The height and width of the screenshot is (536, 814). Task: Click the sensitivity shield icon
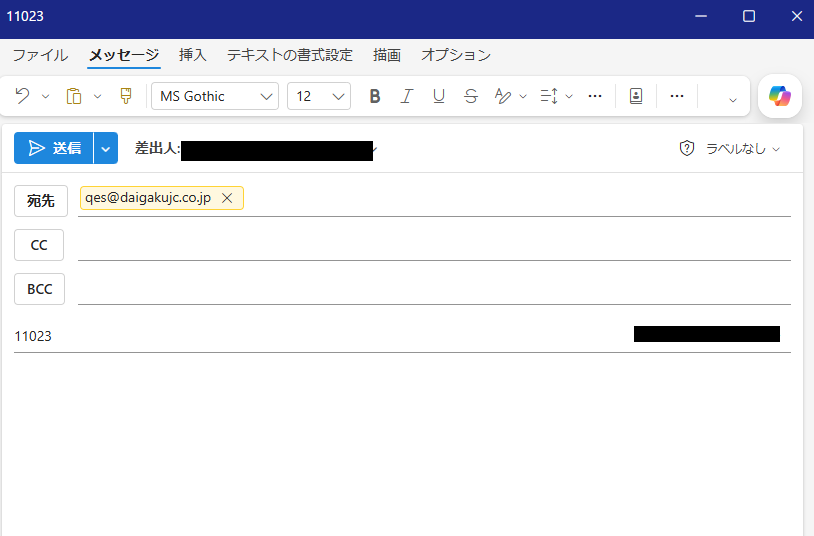point(687,149)
